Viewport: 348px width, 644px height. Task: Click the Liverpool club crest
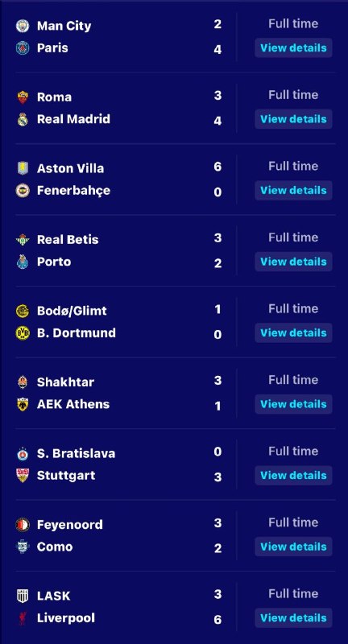pos(23,618)
